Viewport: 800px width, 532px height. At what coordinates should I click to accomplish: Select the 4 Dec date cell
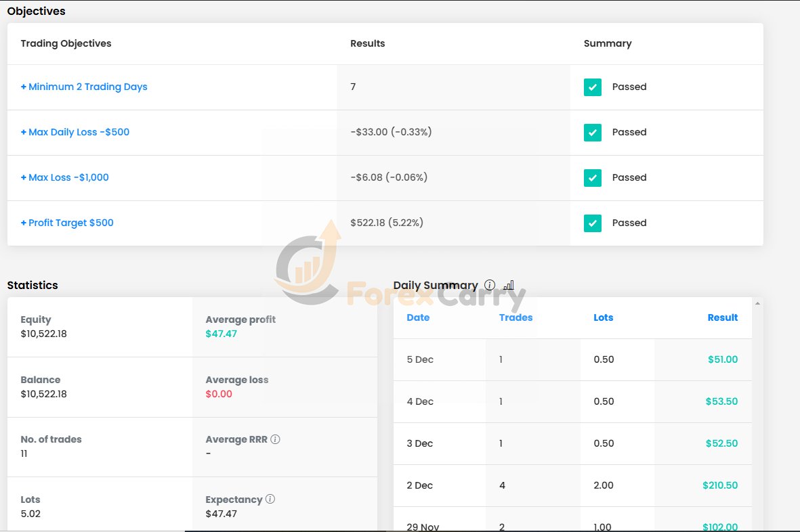coord(420,401)
